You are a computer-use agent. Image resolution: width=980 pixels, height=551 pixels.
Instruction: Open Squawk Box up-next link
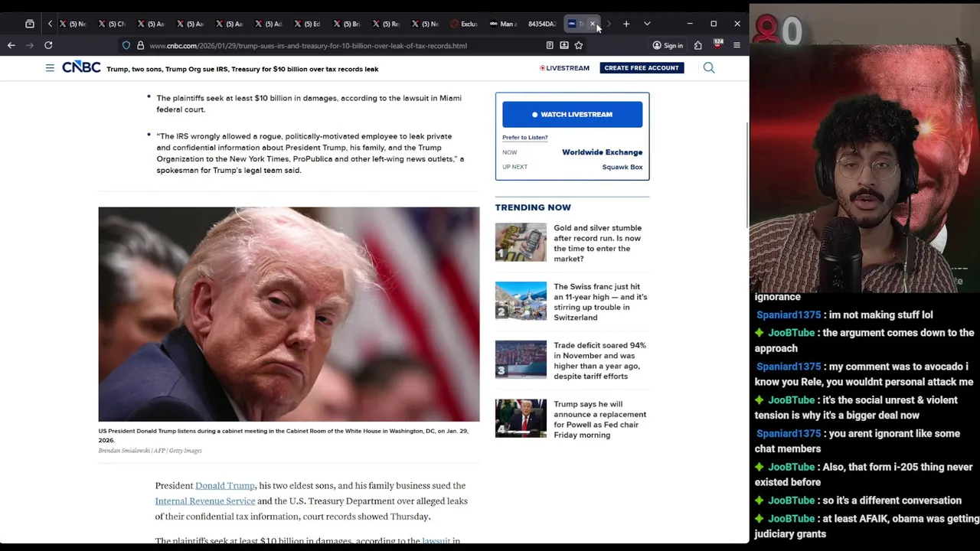click(x=622, y=167)
